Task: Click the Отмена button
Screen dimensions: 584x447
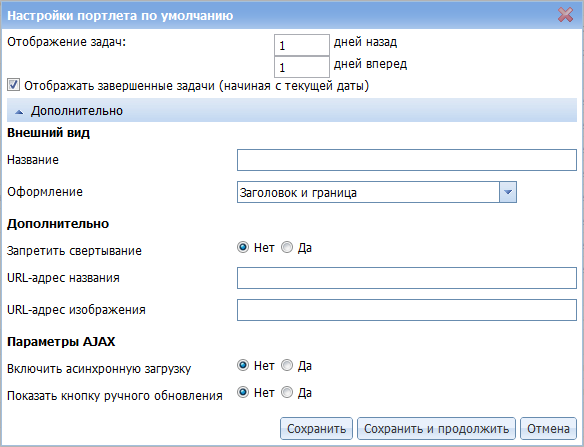Action: pyautogui.click(x=548, y=428)
